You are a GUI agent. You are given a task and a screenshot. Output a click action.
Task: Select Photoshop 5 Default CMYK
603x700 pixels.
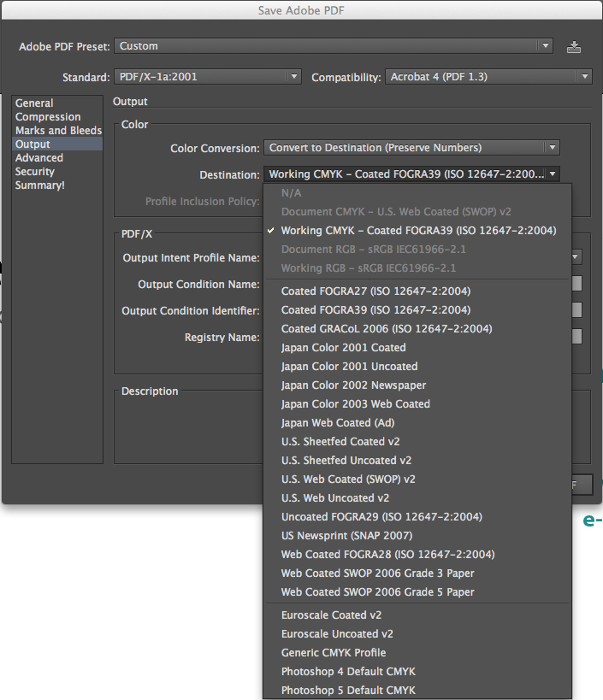[x=417, y=690]
